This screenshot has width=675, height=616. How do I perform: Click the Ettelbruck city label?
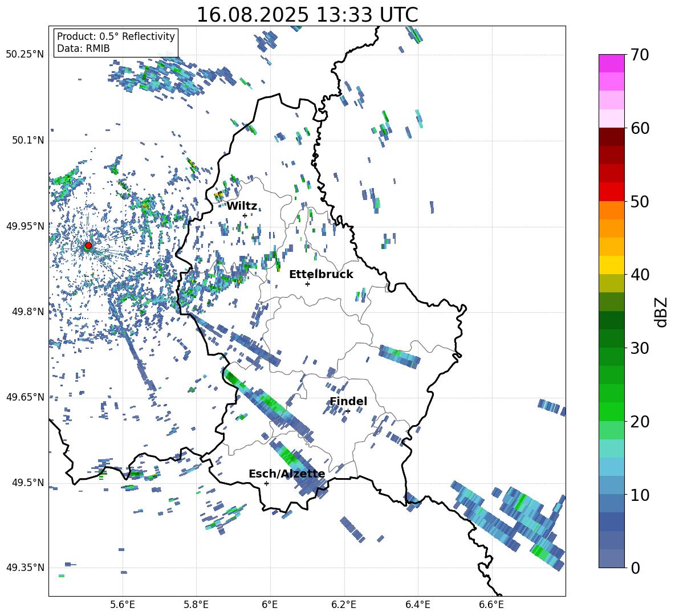point(321,275)
